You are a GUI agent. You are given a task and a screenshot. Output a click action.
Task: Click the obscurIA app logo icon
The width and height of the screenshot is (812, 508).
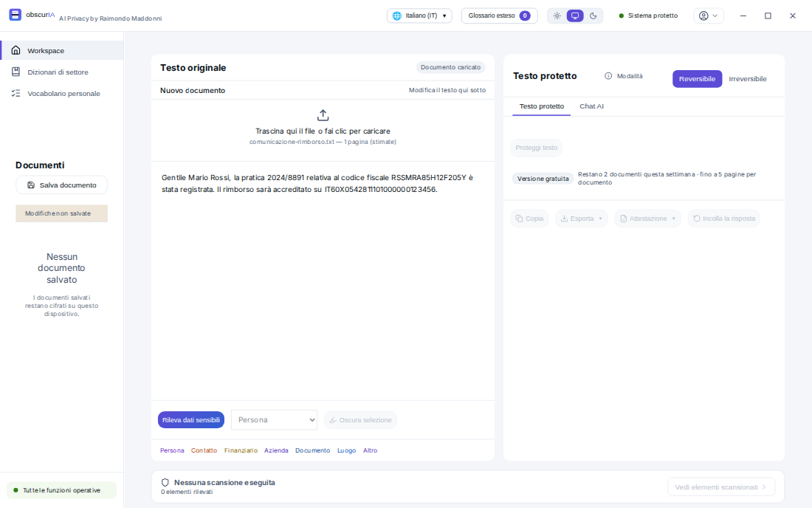coord(15,15)
